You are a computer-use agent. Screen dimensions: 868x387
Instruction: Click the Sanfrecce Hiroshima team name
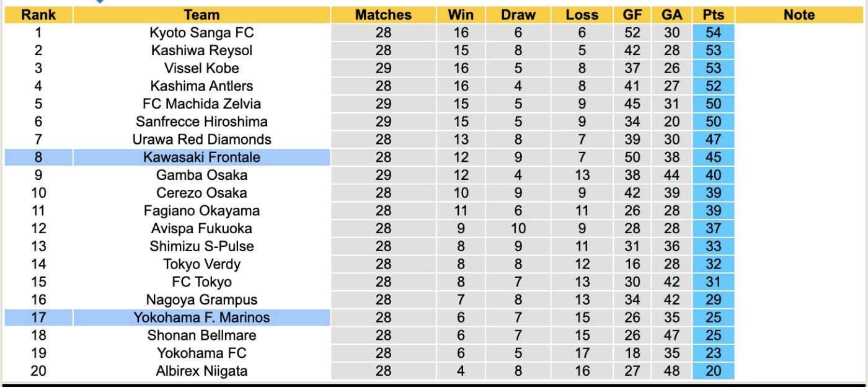[201, 122]
